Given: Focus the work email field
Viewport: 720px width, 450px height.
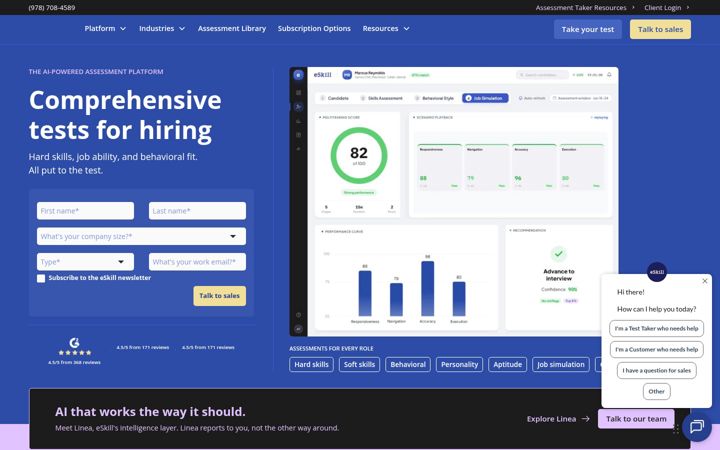Looking at the screenshot, I should [x=197, y=262].
